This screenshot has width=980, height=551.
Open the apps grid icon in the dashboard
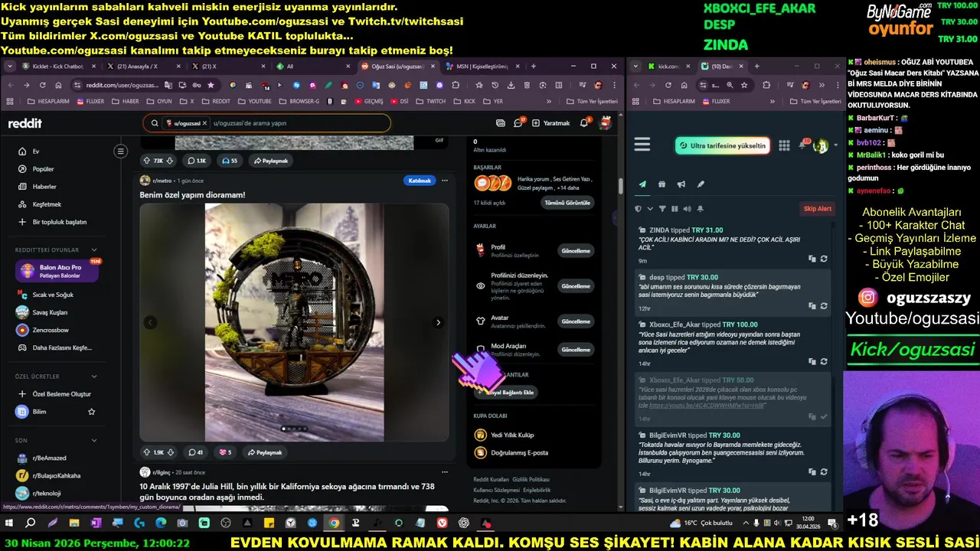point(784,145)
